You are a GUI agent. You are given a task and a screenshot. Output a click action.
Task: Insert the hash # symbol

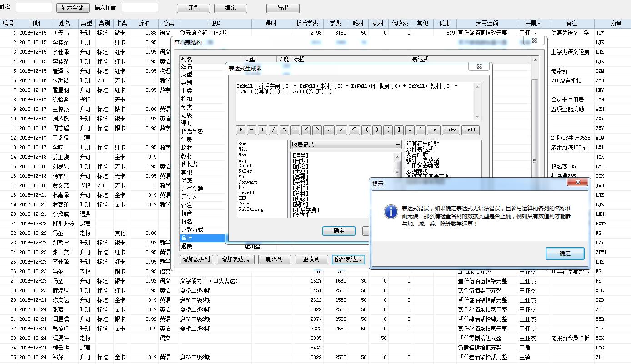pos(410,130)
